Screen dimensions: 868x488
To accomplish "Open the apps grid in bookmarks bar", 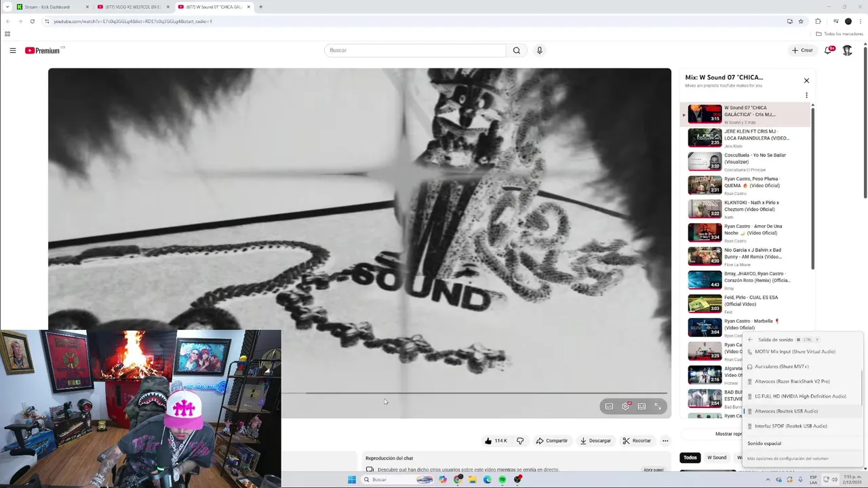I will pos(7,34).
